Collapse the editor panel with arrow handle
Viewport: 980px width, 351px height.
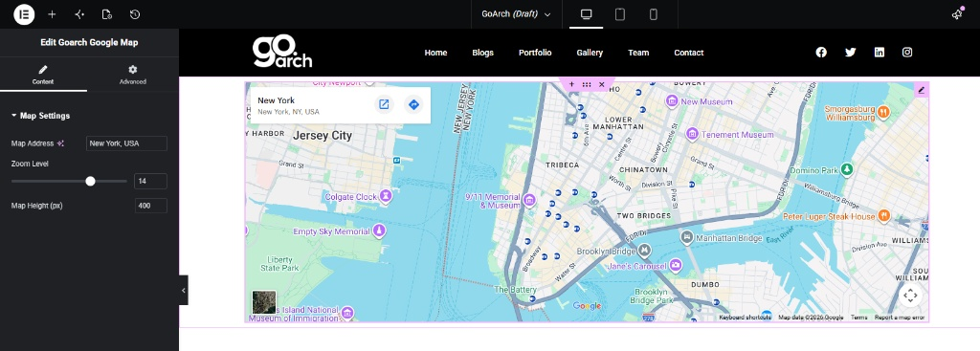tap(183, 291)
